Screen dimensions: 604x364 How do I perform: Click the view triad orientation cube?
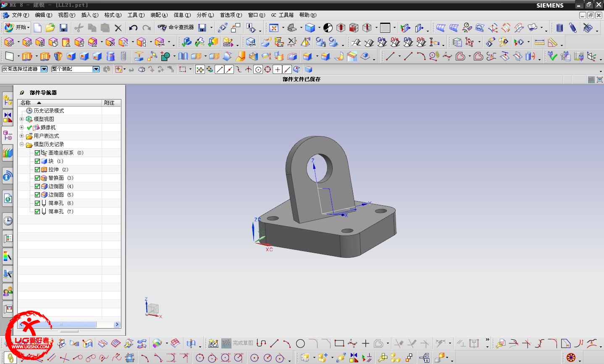coord(153,309)
